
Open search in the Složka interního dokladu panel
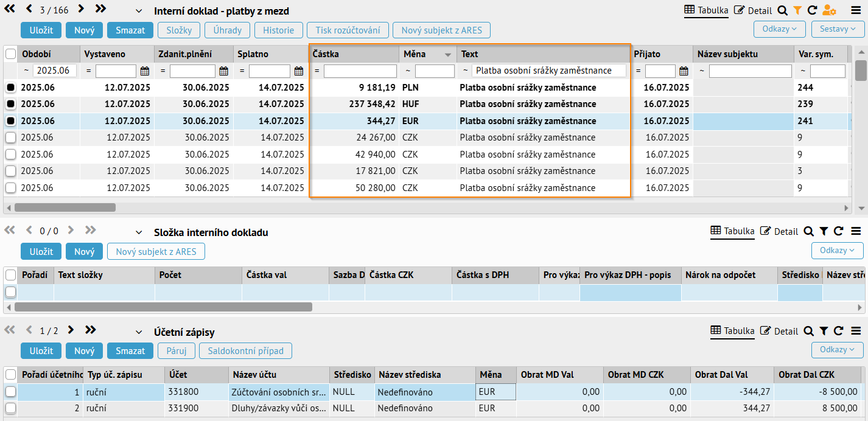click(x=808, y=231)
